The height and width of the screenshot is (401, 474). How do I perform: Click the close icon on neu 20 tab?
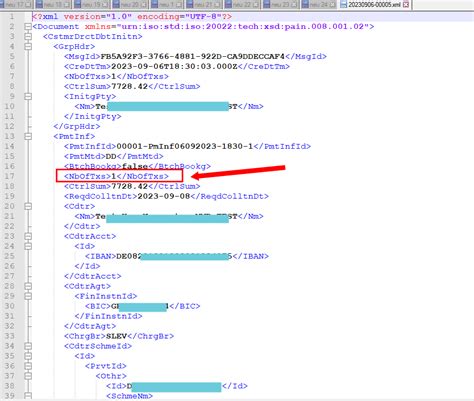coord(144,5)
